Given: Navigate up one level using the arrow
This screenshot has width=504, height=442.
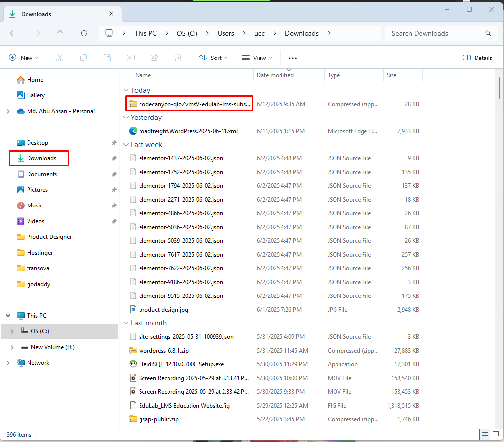Looking at the screenshot, I should coord(60,33).
